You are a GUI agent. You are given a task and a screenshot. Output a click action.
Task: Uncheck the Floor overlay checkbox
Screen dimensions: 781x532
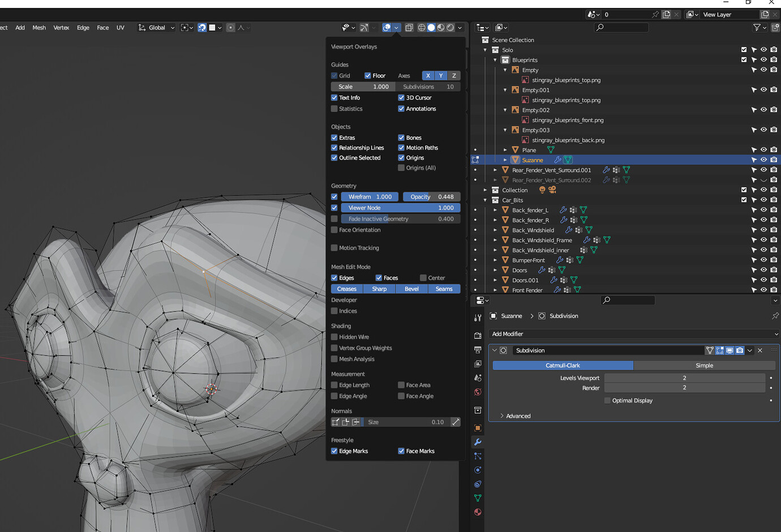[368, 75]
